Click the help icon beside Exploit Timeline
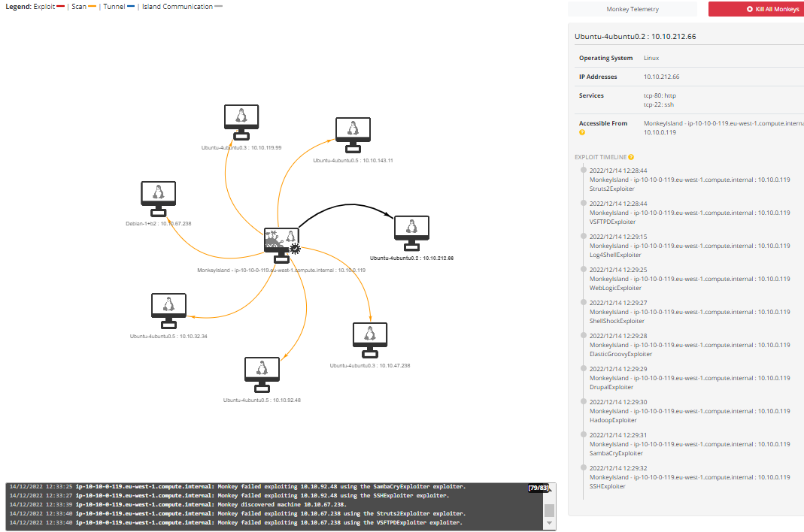The width and height of the screenshot is (804, 532). (x=631, y=157)
